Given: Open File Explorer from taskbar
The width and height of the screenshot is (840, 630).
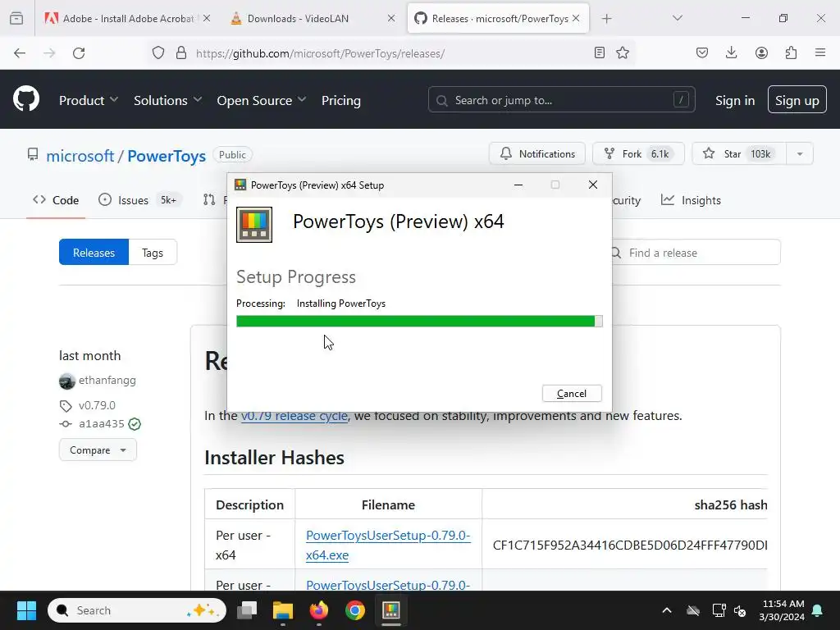Looking at the screenshot, I should [x=283, y=610].
